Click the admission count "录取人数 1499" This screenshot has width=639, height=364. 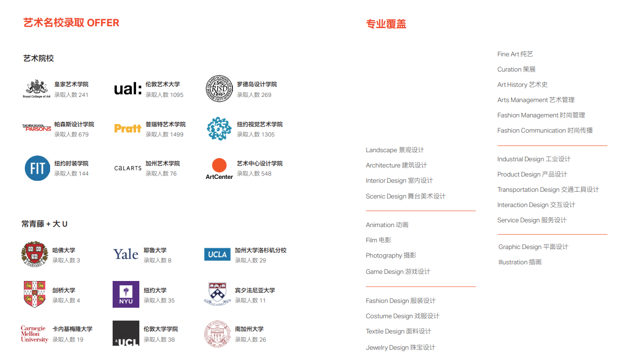pyautogui.click(x=165, y=135)
